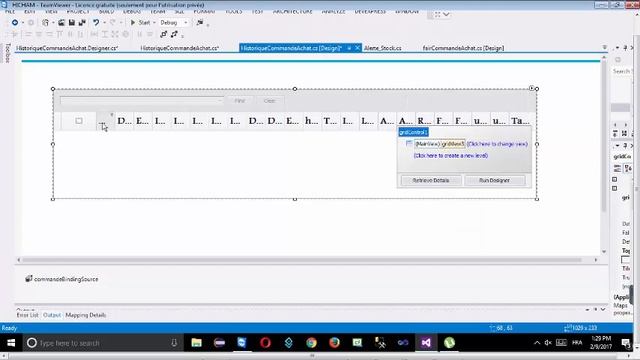Open Google Chrome from the taskbar
This screenshot has width=640, height=360.
tap(311, 343)
